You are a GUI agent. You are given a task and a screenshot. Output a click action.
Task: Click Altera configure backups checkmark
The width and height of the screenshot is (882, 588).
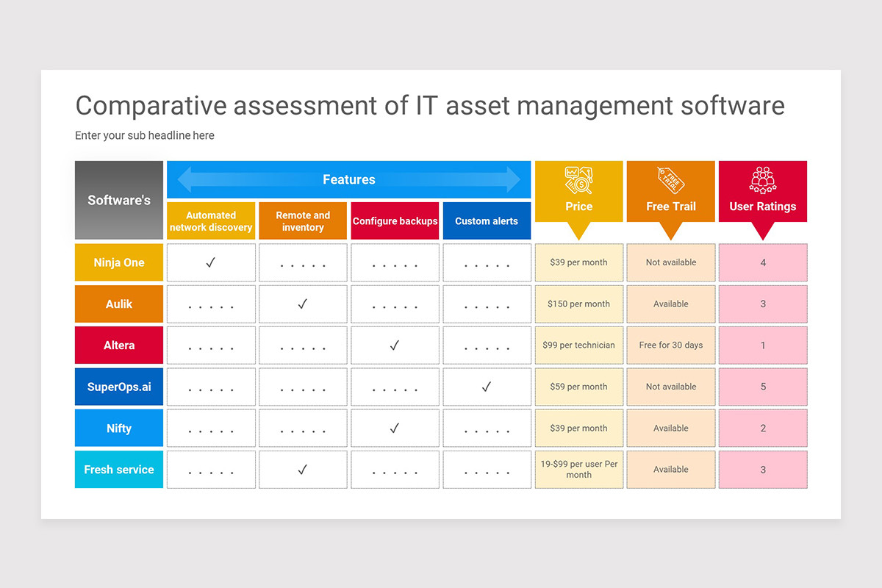(x=394, y=345)
